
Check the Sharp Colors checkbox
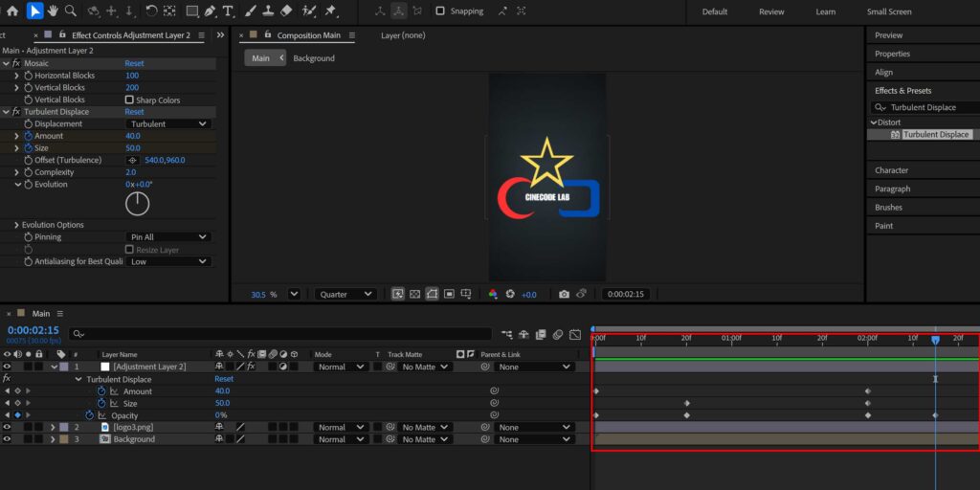(129, 100)
